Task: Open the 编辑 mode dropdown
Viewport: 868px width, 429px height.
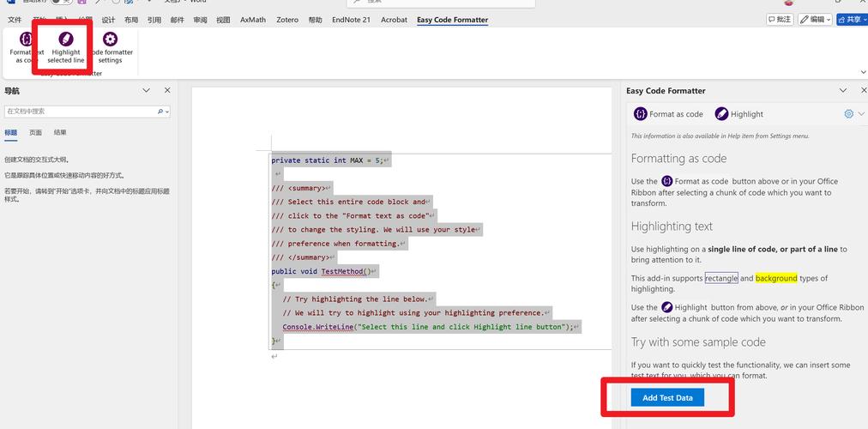Action: (815, 20)
